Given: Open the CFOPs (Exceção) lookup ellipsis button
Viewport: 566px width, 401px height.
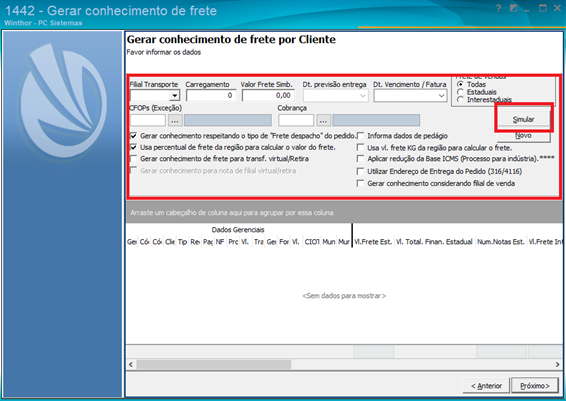Looking at the screenshot, I should (175, 121).
